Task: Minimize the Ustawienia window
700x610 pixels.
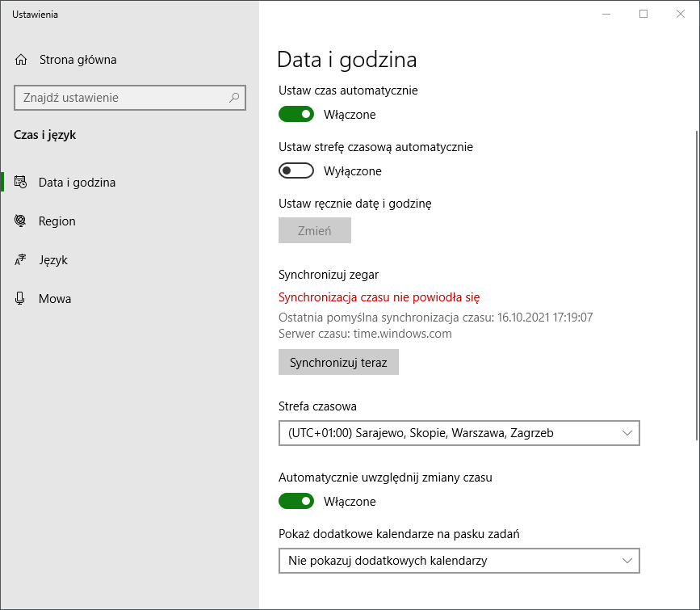Action: point(606,14)
